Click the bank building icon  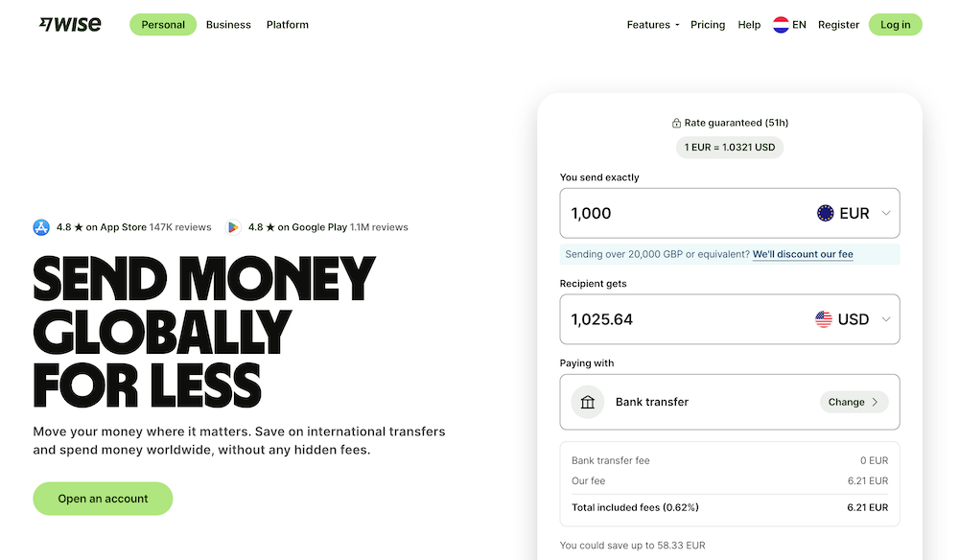point(588,402)
